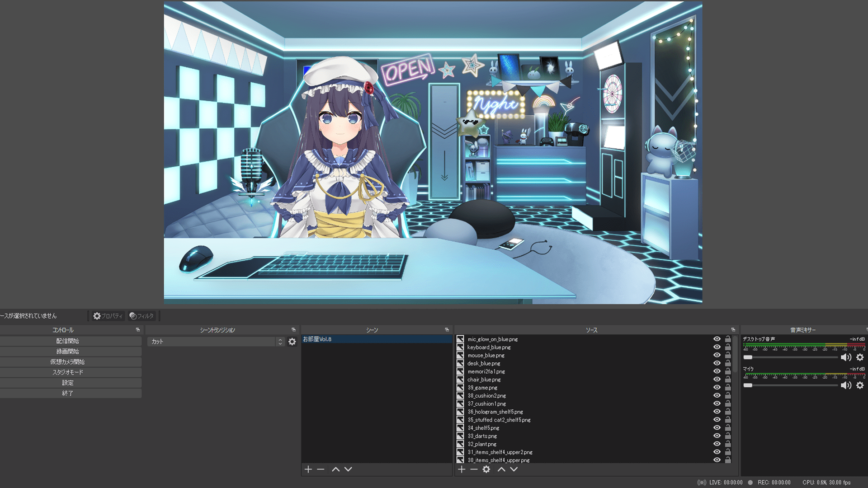Remove selected scene with minus icon
This screenshot has width=868, height=488.
coord(321,469)
